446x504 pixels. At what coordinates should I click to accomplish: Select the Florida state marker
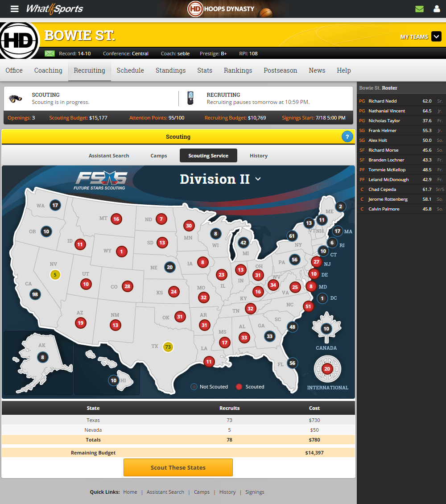[x=292, y=363]
